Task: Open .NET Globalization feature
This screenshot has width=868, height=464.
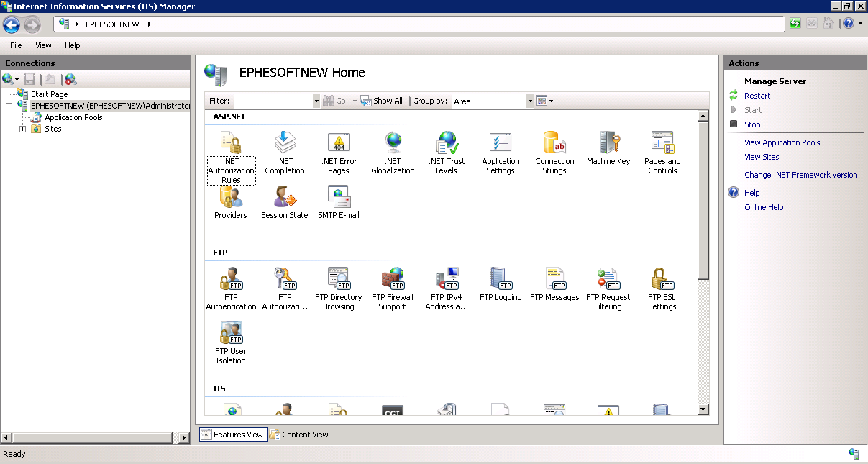Action: 393,153
